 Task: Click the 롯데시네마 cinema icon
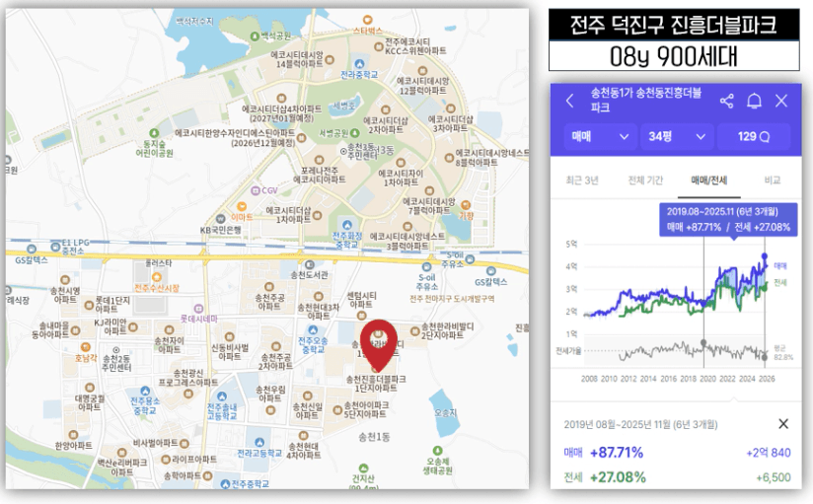click(x=198, y=309)
